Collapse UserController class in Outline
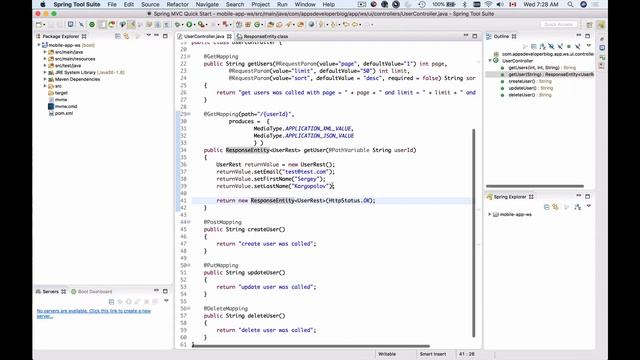 pos(490,61)
